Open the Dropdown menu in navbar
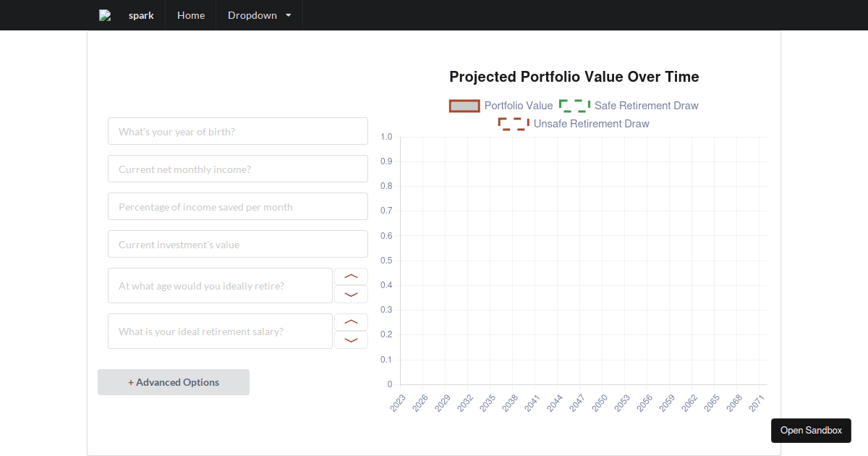 click(259, 15)
